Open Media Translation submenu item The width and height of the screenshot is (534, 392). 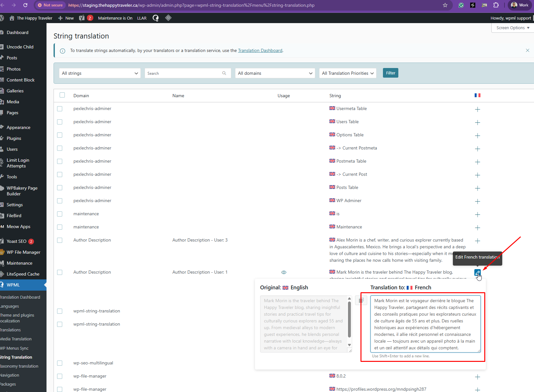tap(16, 339)
